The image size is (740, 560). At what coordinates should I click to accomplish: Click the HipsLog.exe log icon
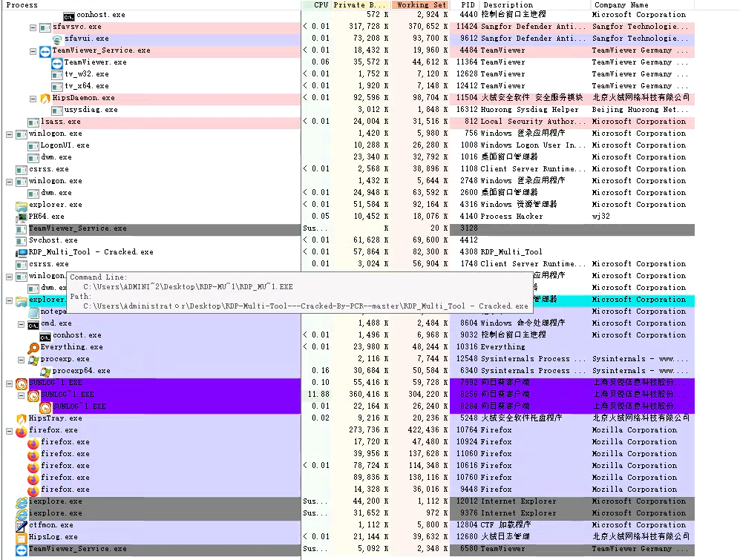(22, 537)
